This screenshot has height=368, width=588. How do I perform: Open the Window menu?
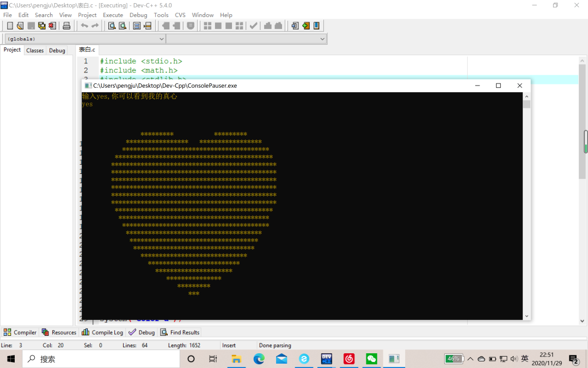[x=203, y=15]
